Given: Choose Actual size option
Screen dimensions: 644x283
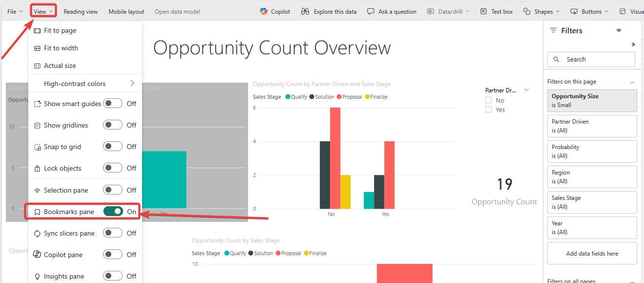Looking at the screenshot, I should pyautogui.click(x=85, y=65).
